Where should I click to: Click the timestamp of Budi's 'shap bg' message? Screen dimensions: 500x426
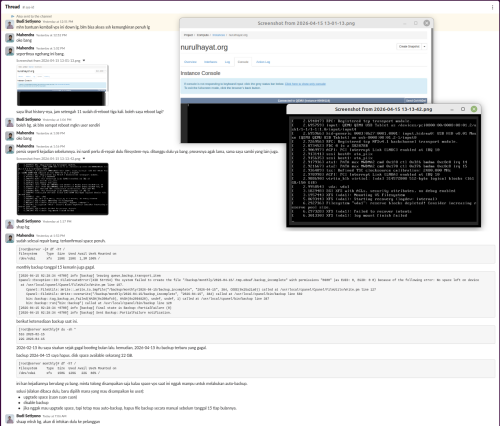[x=57, y=222]
